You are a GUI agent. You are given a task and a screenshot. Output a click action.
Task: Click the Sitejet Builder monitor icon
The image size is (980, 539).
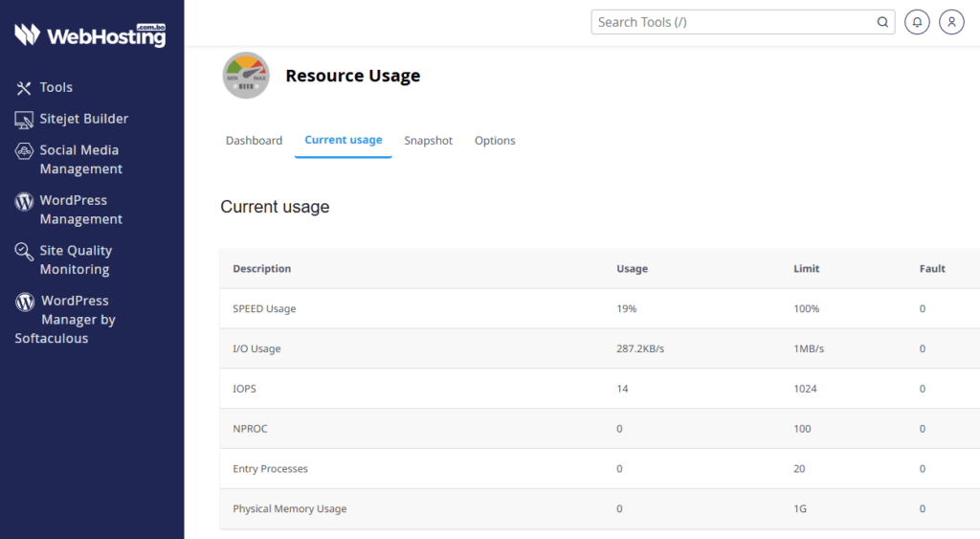click(x=24, y=120)
